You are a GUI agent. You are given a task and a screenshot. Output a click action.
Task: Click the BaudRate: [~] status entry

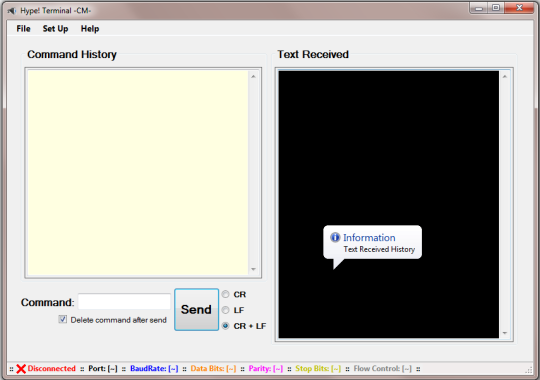(x=154, y=368)
